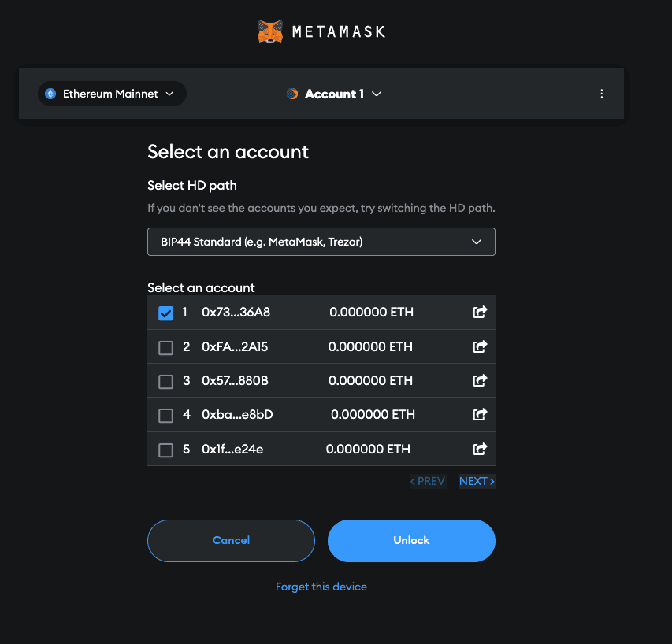The height and width of the screenshot is (644, 672).
Task: Click the ETH balance of account 3
Action: [x=371, y=381]
